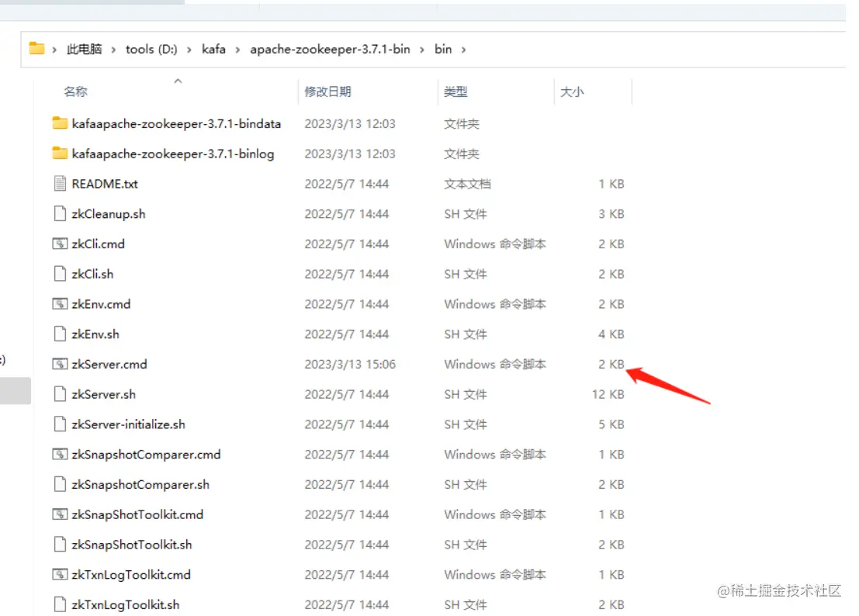This screenshot has width=859, height=616.
Task: Sort by 名称 column header
Action: [75, 92]
